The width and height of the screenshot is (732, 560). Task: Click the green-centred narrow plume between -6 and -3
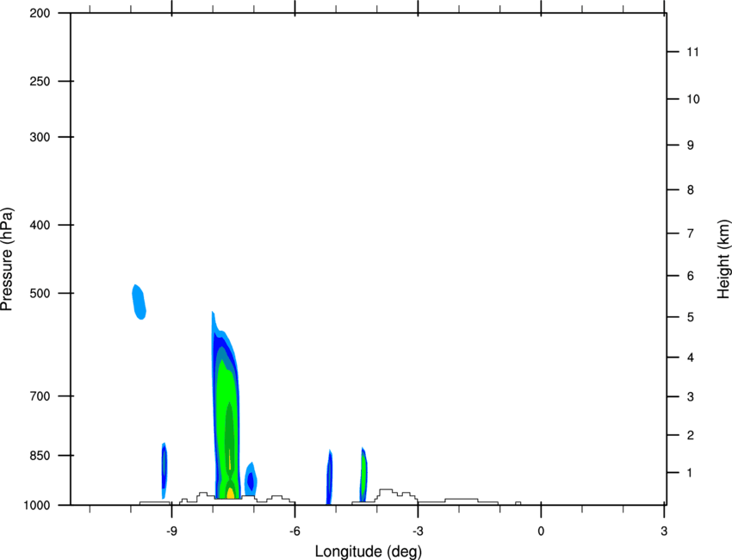click(363, 475)
